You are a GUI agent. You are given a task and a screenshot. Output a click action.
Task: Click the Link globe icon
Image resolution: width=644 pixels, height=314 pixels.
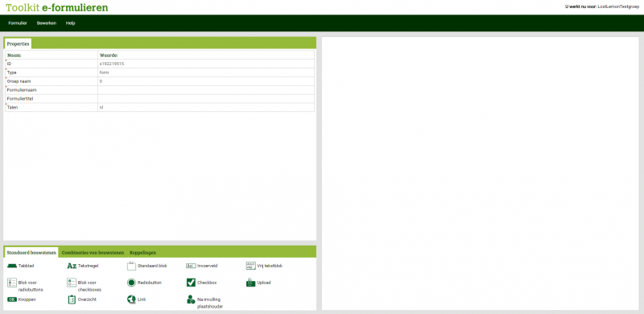tap(131, 300)
